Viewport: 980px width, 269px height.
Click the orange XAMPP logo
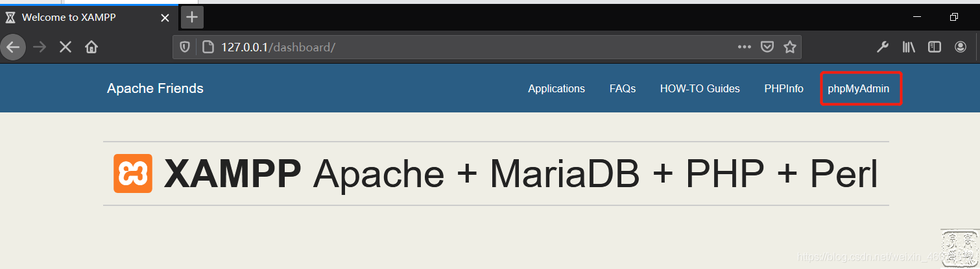point(133,173)
